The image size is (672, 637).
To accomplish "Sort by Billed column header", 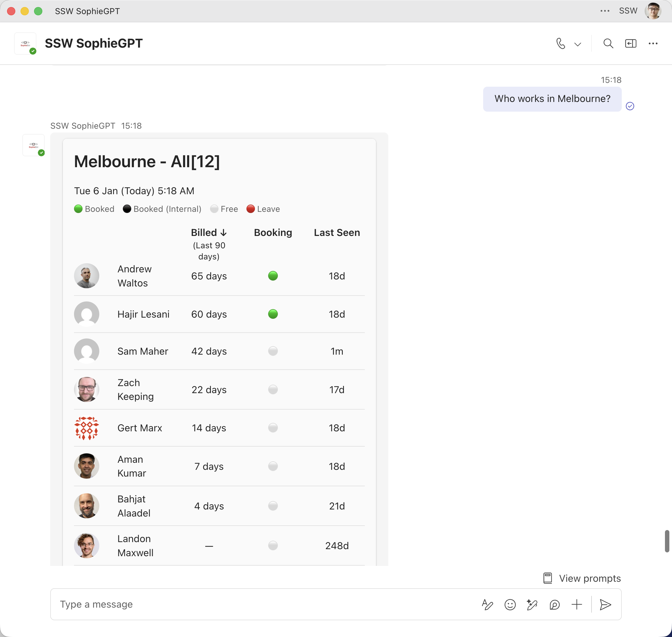I will coord(209,233).
